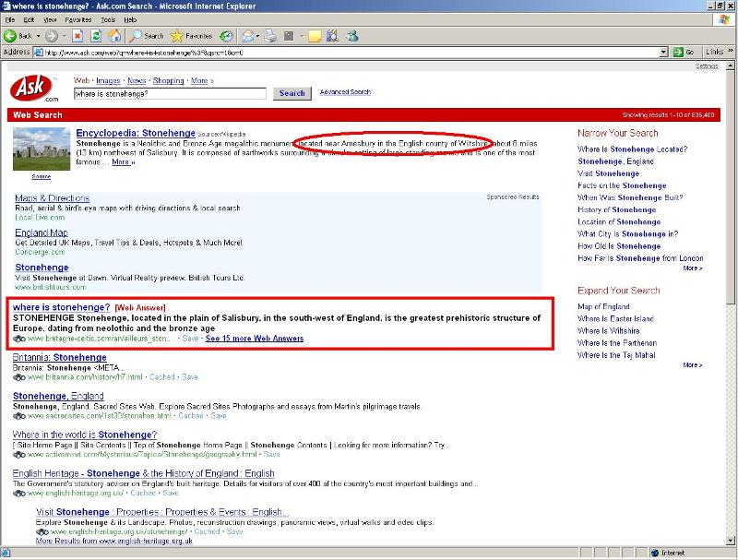The height and width of the screenshot is (560, 738).
Task: Open the Search pane from the toolbar
Action: coord(147,36)
